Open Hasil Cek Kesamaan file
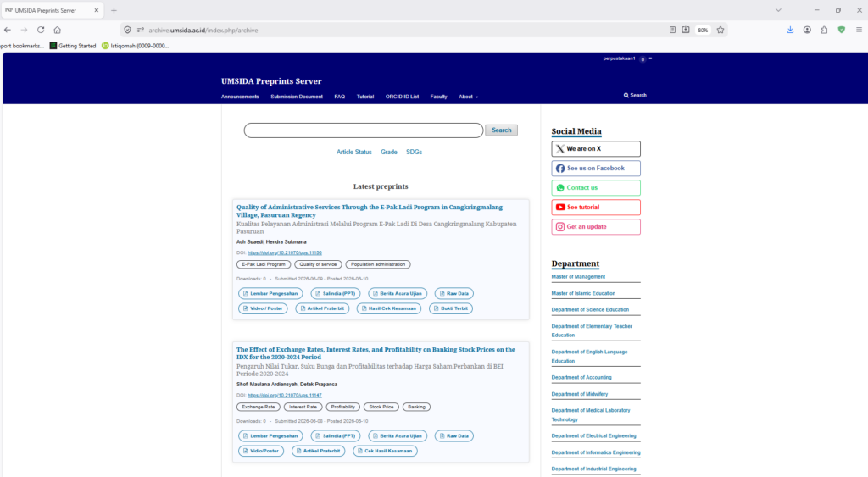868x477 pixels. pyautogui.click(x=388, y=308)
